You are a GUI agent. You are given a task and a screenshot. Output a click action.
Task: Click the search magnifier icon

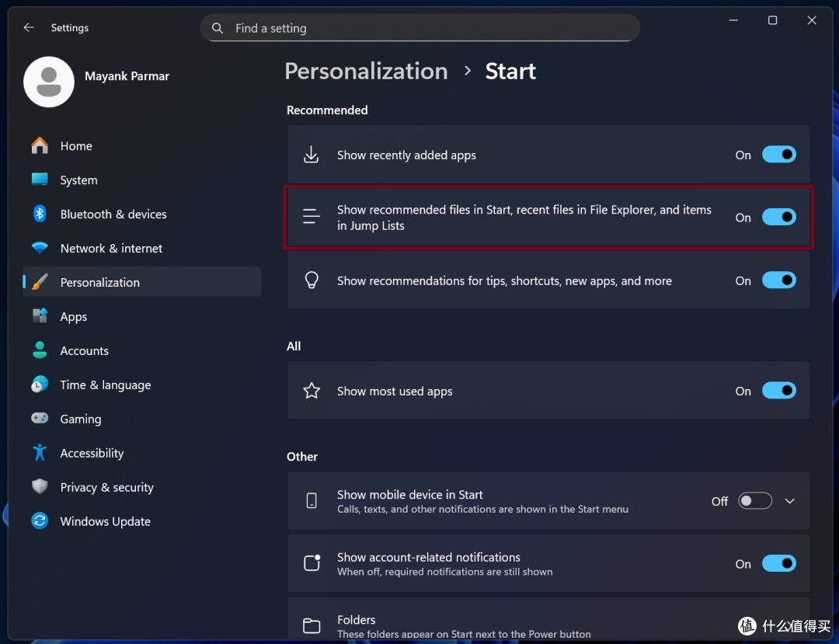pyautogui.click(x=218, y=28)
